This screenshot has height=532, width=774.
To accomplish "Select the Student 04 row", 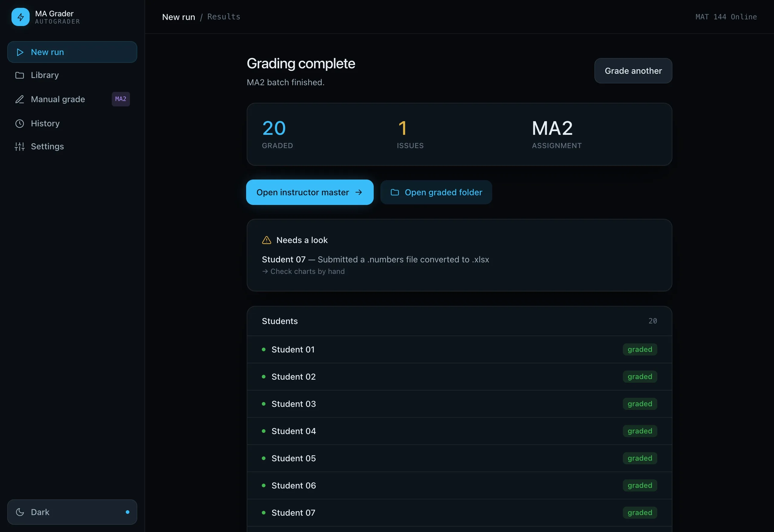I will click(x=459, y=431).
